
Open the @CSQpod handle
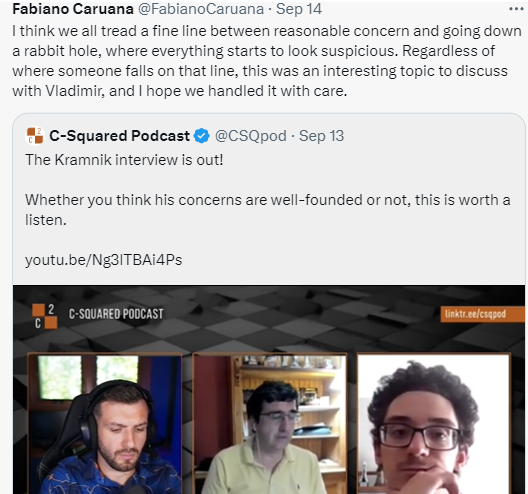pyautogui.click(x=251, y=136)
